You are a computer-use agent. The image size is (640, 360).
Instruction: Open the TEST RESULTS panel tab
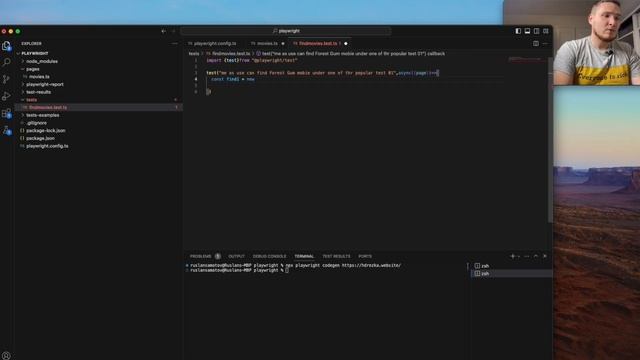(336, 256)
